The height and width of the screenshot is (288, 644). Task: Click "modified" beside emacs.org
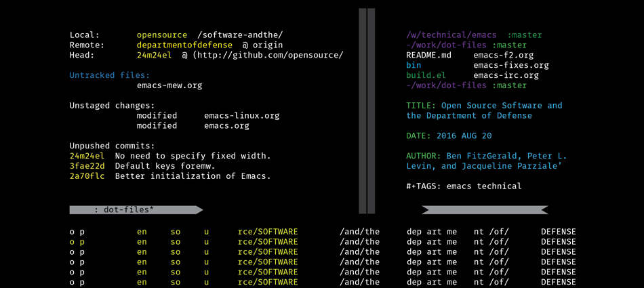pyautogui.click(x=157, y=126)
